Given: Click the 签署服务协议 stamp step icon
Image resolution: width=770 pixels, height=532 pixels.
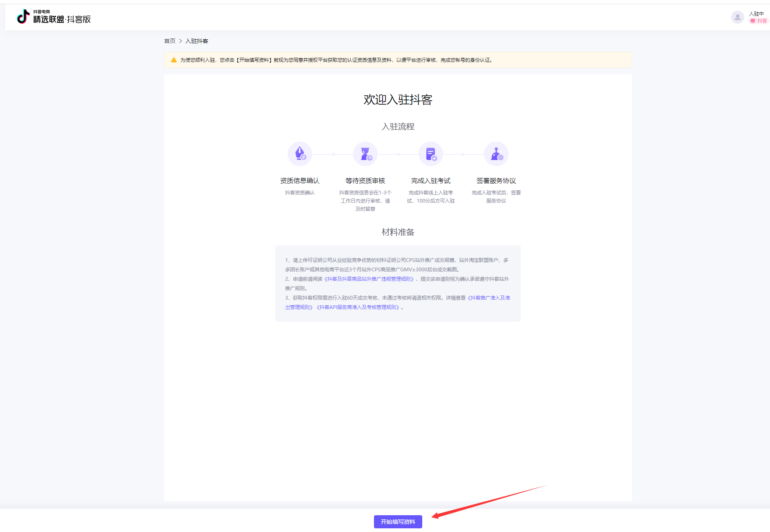Looking at the screenshot, I should 496,154.
